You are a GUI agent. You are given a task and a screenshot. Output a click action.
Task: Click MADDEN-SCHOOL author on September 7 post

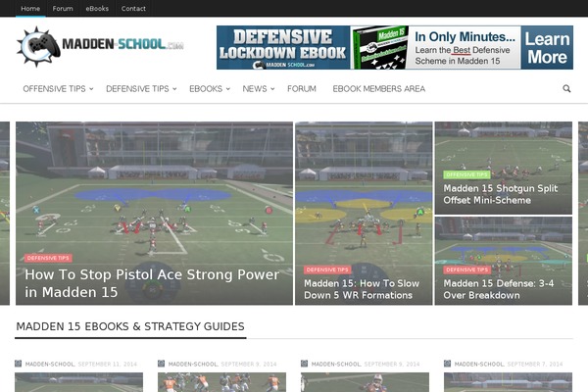pyautogui.click(x=479, y=364)
